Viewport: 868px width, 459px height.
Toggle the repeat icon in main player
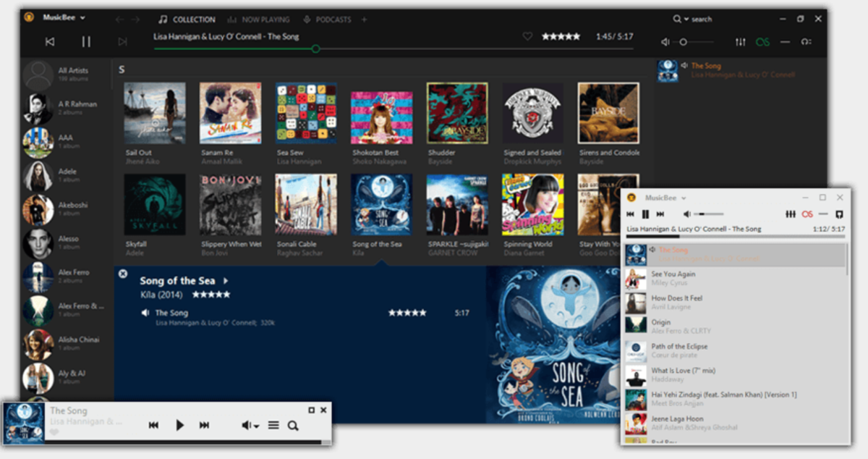point(806,42)
